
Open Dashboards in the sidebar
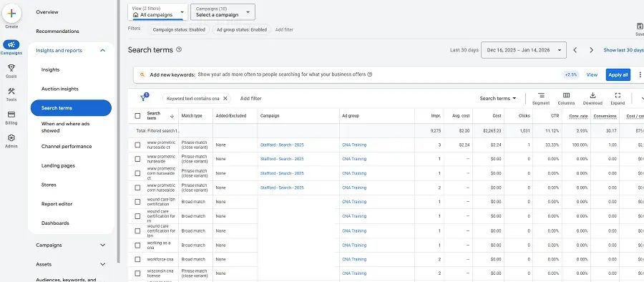click(x=55, y=223)
